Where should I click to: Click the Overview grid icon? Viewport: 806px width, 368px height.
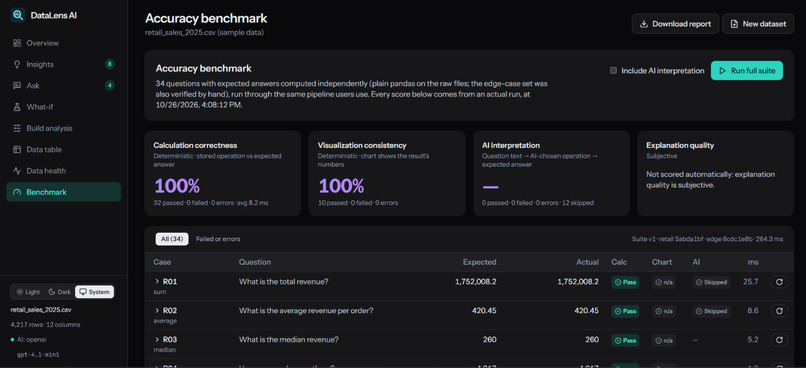tap(17, 43)
